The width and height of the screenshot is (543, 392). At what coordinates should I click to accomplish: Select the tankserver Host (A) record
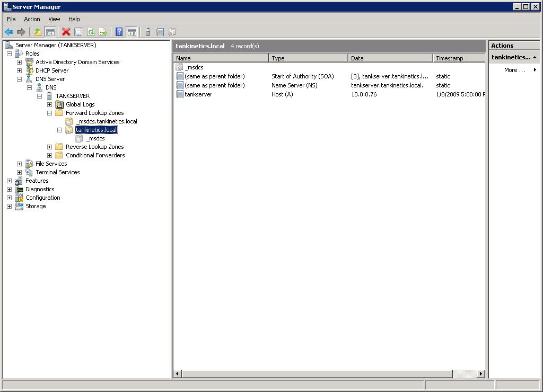coord(329,94)
